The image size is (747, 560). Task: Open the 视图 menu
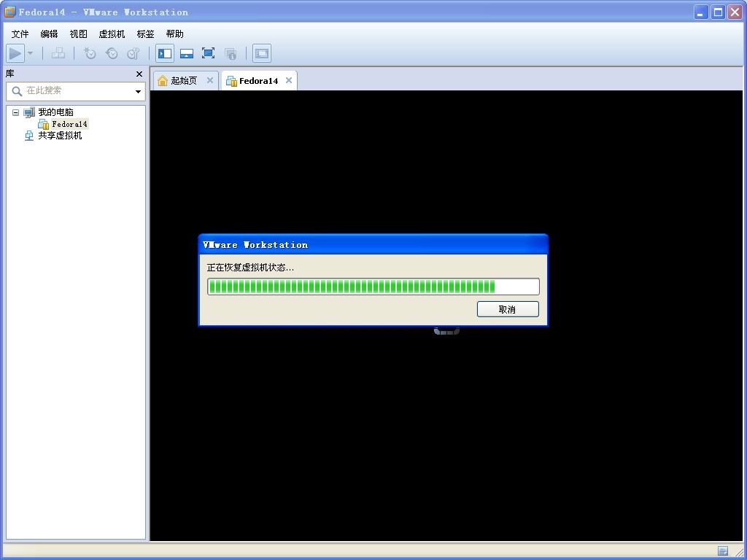tap(79, 34)
